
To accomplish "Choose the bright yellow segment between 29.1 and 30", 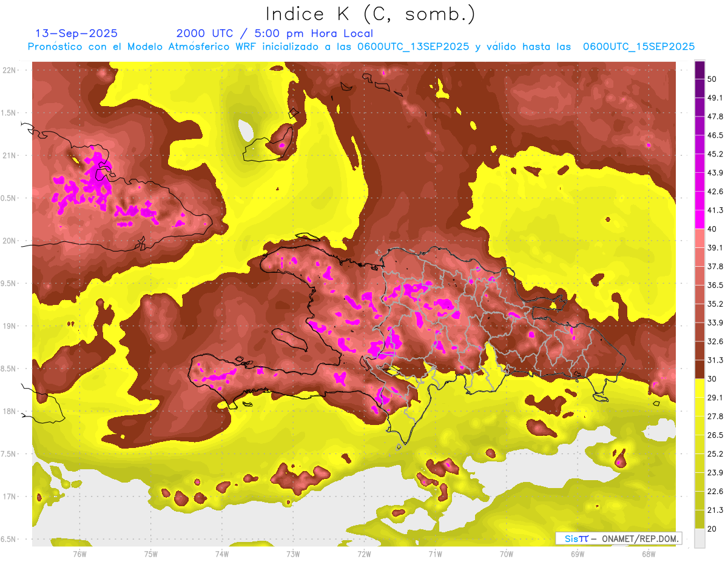I will tap(699, 388).
